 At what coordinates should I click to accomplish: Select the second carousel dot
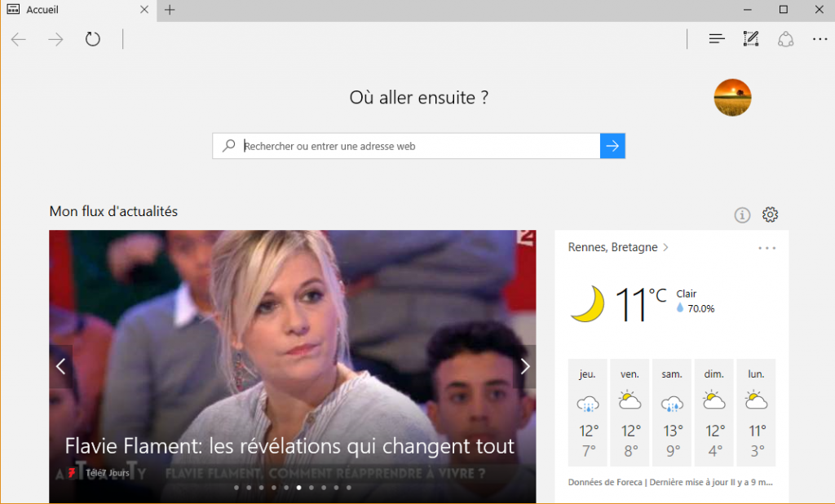pyautogui.click(x=249, y=488)
